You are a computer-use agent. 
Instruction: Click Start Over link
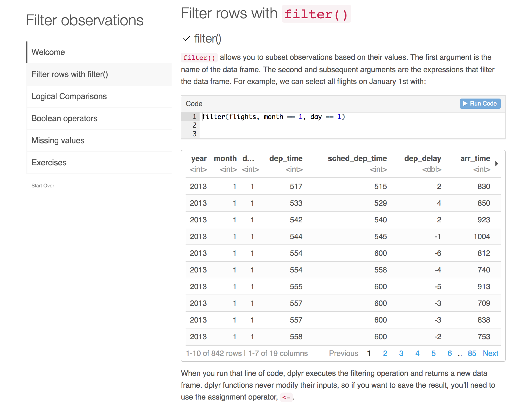43,186
